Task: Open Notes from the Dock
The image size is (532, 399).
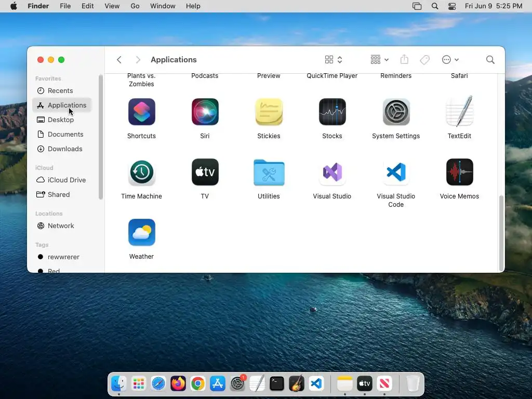Action: [345, 384]
